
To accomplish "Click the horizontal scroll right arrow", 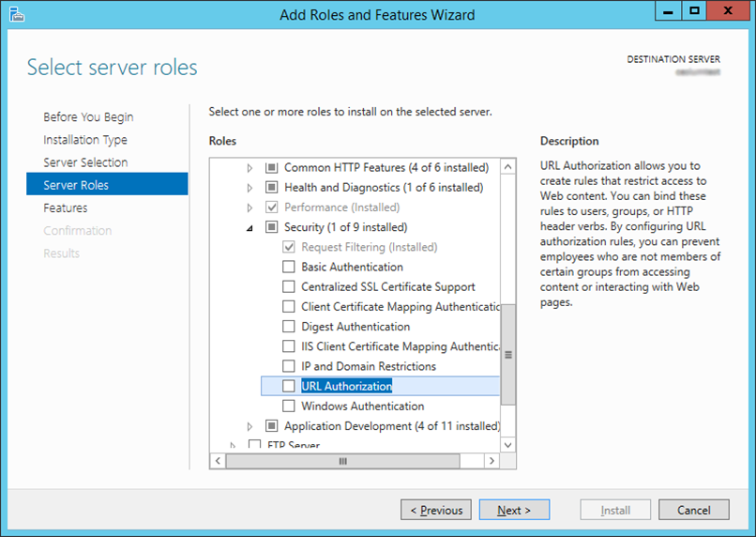I will [x=491, y=461].
